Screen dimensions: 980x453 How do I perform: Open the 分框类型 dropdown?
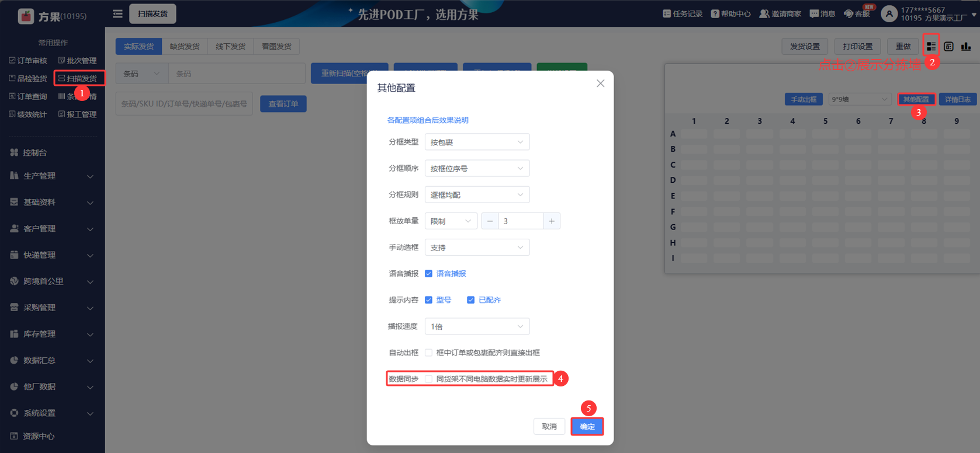point(477,142)
